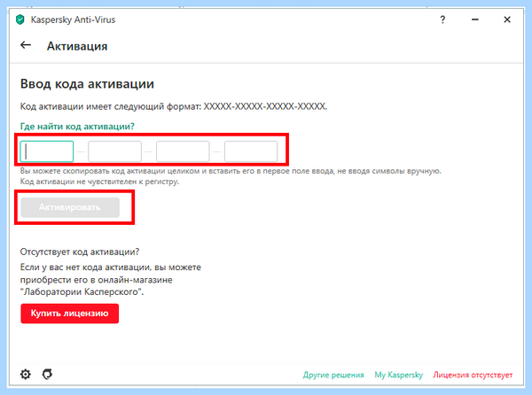Open the 'Где найти код активации?' link
Image resolution: width=532 pixels, height=395 pixels.
(77, 127)
